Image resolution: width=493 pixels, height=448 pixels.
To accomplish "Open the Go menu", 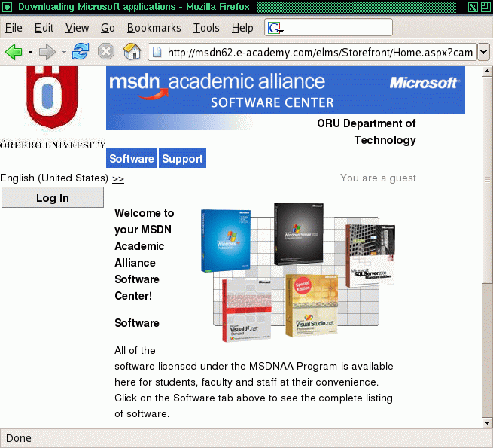I will [108, 28].
